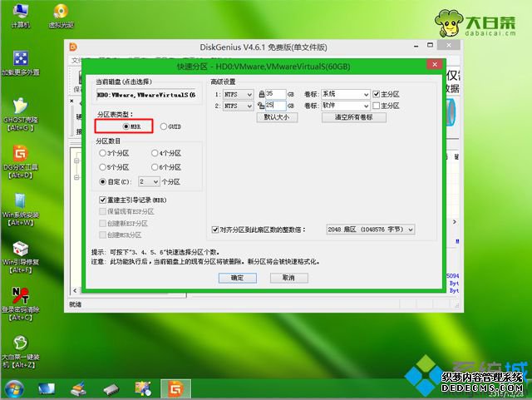Open the 加载更多外置 desktop shortcut
Screen dimensions: 532x400
point(20,63)
